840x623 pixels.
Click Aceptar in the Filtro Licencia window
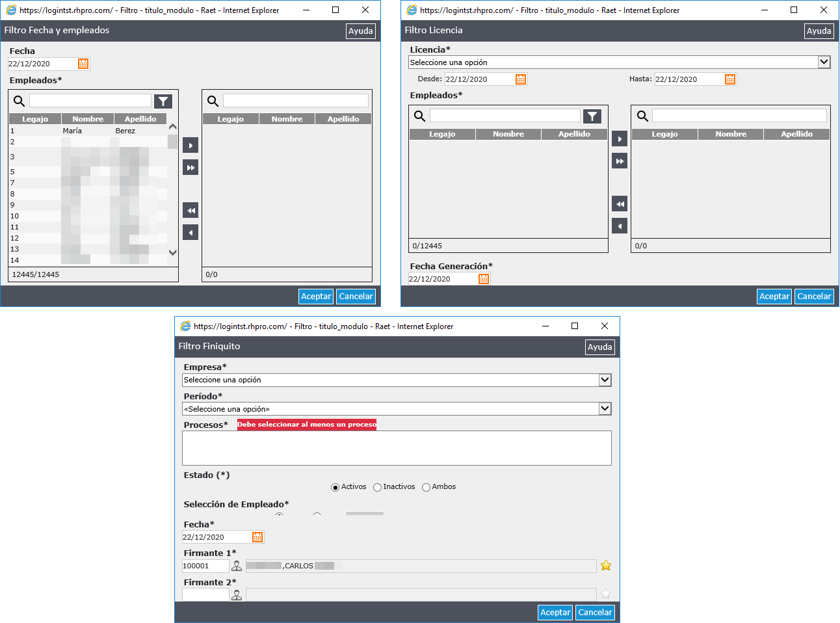coord(774,296)
